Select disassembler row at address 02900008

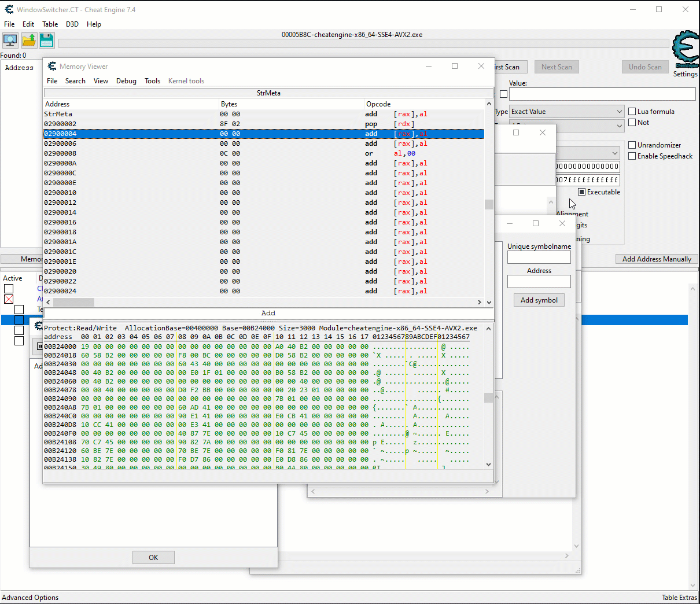(x=264, y=153)
